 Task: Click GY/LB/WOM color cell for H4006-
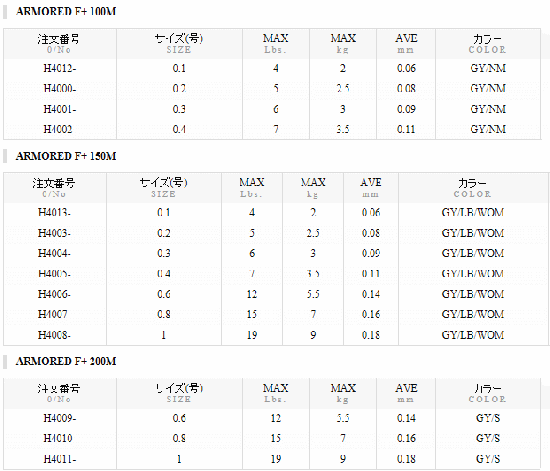[x=473, y=294]
